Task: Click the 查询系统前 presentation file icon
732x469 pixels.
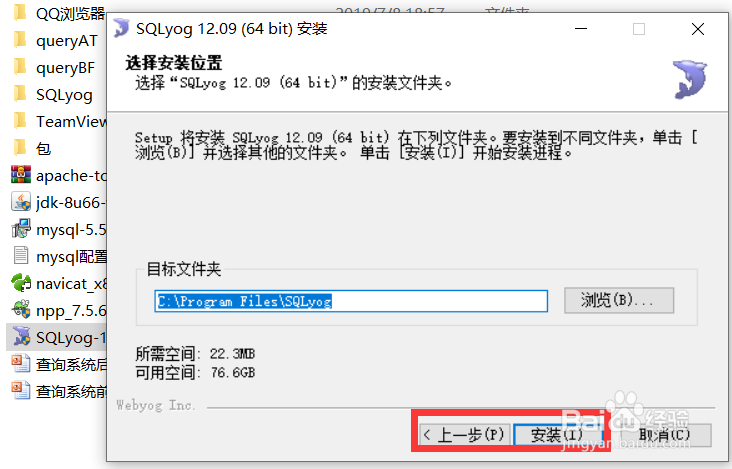Action: [21, 391]
